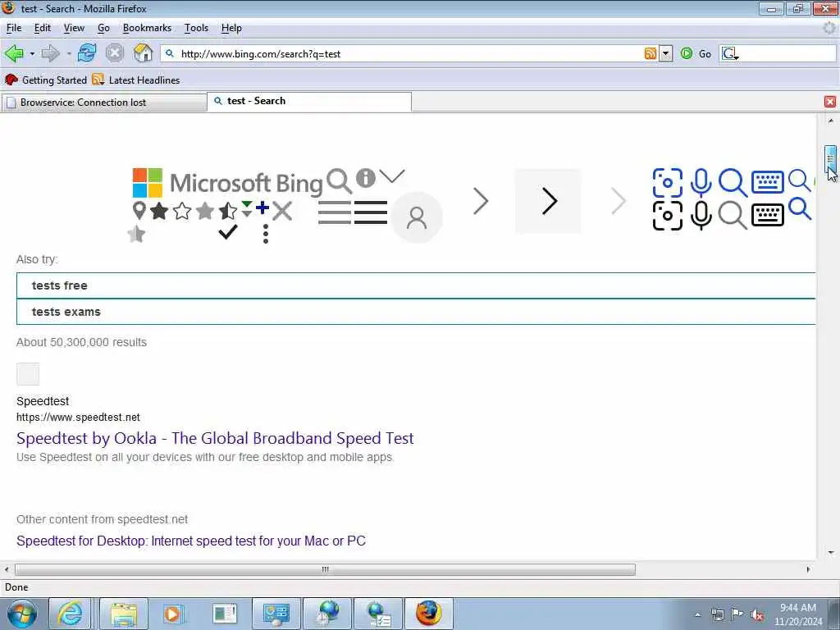
Task: Click the gray info circle icon
Action: click(365, 178)
